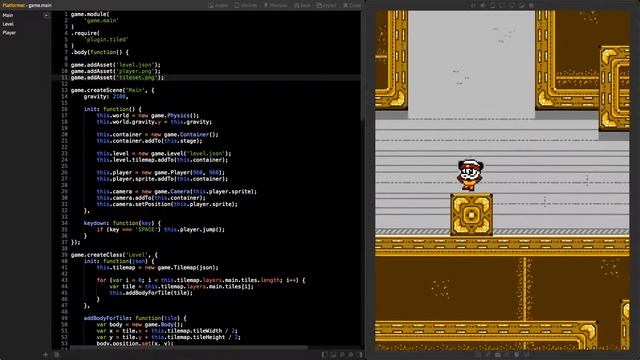Image resolution: width=640 pixels, height=360 pixels.
Task: Select the Player class in sidebar
Action: 9,33
